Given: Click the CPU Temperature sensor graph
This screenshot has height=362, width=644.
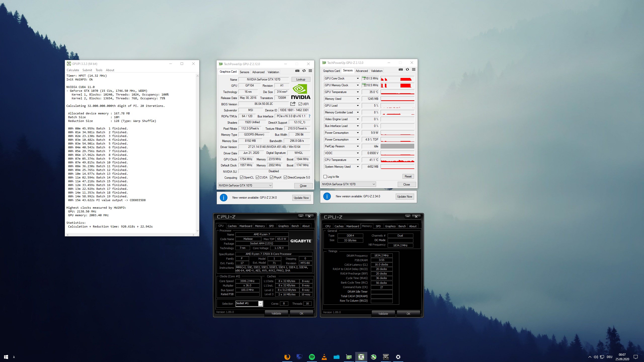Looking at the screenshot, I should pyautogui.click(x=397, y=160).
